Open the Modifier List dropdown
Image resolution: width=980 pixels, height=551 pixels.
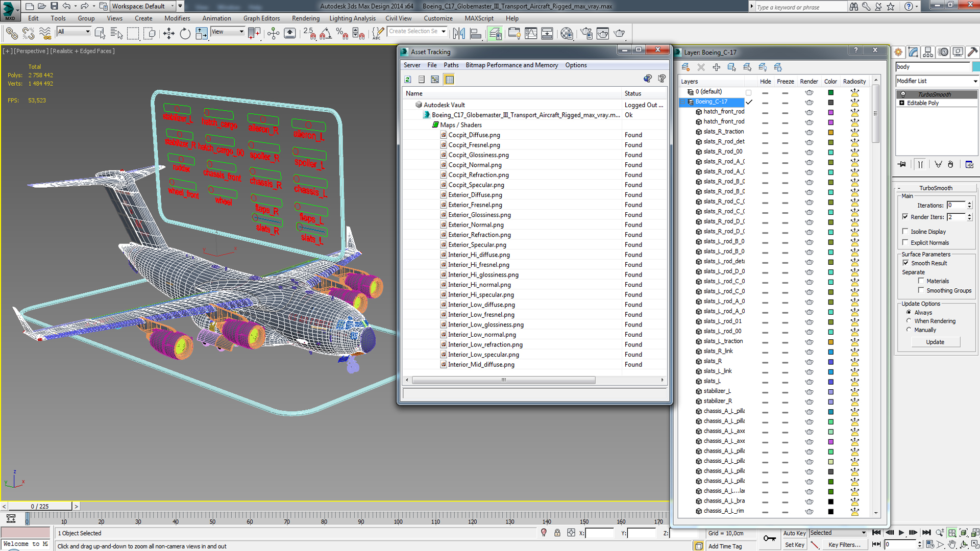(x=937, y=81)
